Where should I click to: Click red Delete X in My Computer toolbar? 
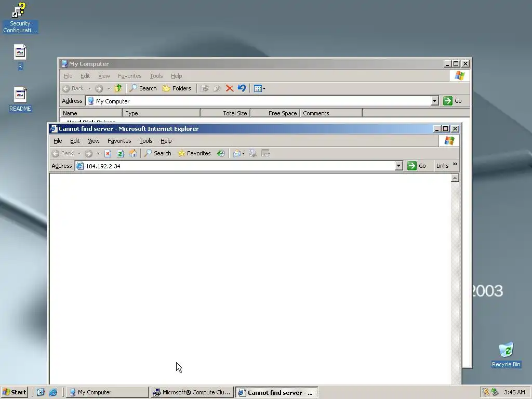[230, 88]
